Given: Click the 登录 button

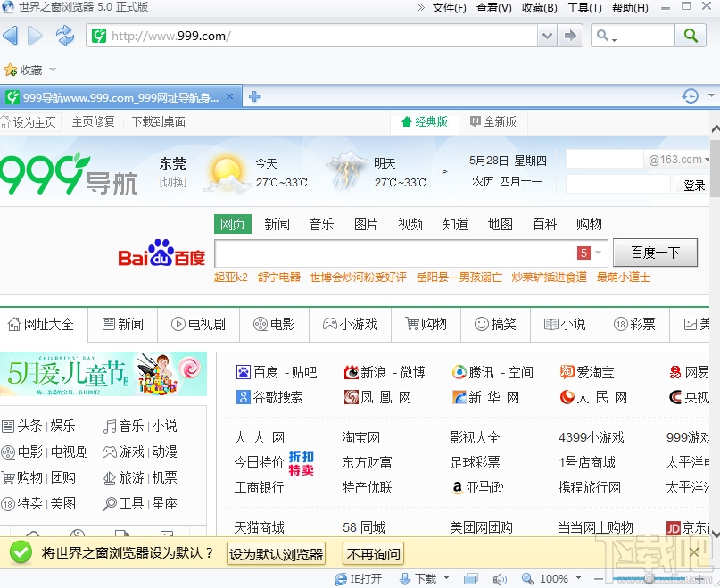Looking at the screenshot, I should click(x=694, y=186).
